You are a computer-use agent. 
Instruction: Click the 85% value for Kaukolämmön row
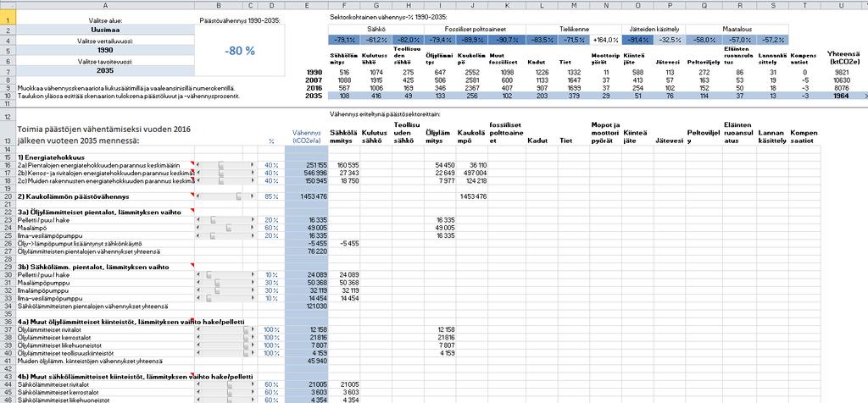click(271, 196)
